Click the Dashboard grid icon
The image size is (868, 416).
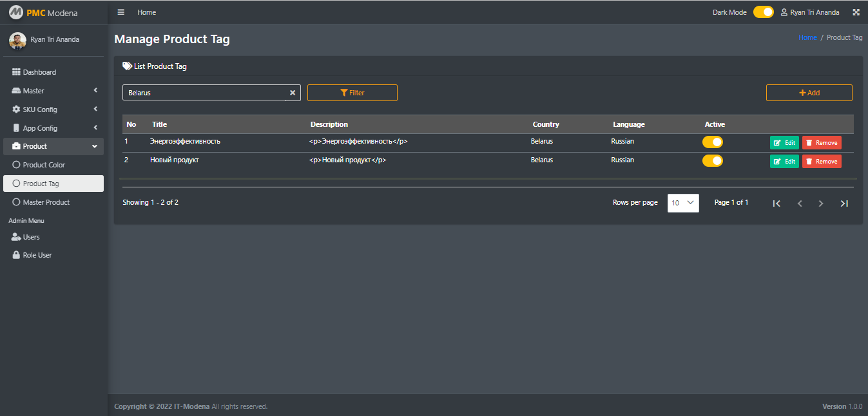(x=17, y=72)
